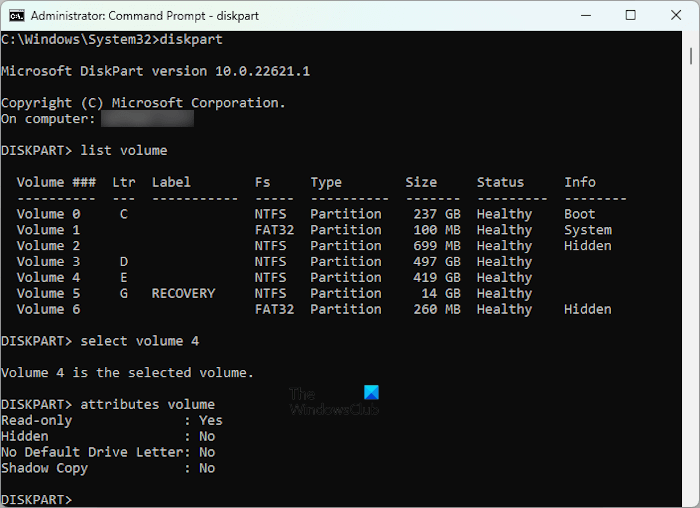Viewport: 700px width, 508px height.
Task: Click the Command Prompt icon in title bar
Action: pos(15,16)
